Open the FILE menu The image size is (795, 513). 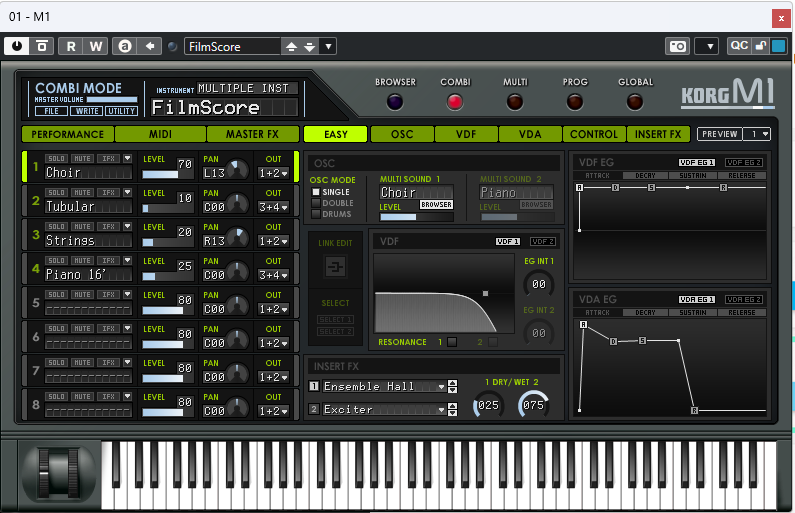pyautogui.click(x=51, y=111)
